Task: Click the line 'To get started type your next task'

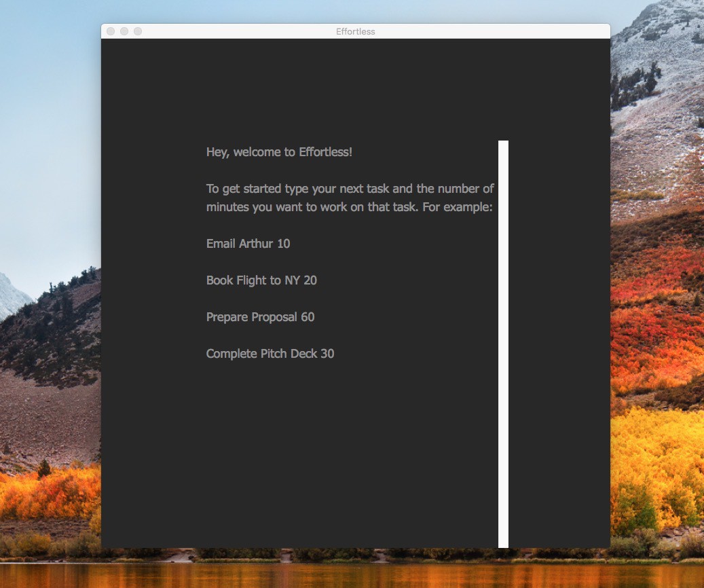Action: point(350,189)
